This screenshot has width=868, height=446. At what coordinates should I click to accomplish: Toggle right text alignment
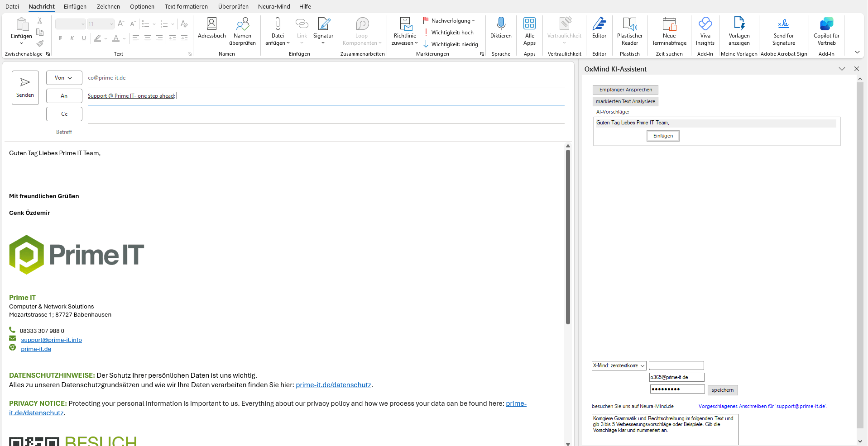coord(159,38)
